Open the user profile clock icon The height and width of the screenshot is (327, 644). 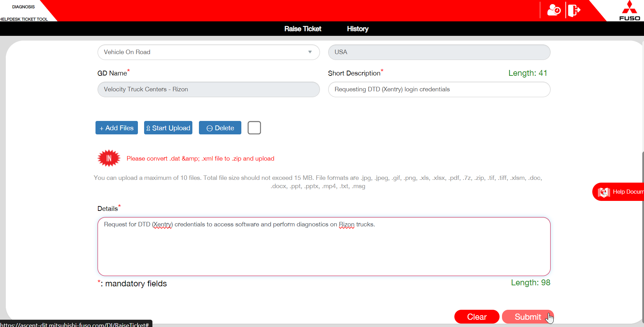click(554, 10)
